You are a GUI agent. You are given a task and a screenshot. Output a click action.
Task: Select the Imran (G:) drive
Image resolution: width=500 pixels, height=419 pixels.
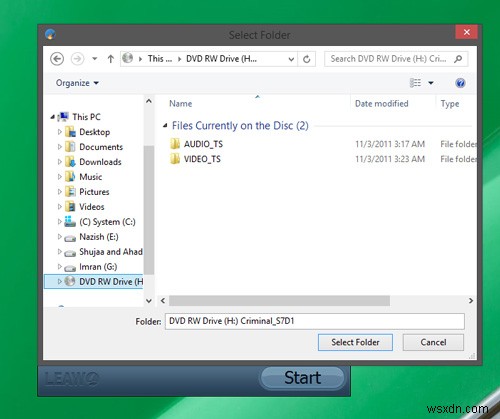point(98,267)
